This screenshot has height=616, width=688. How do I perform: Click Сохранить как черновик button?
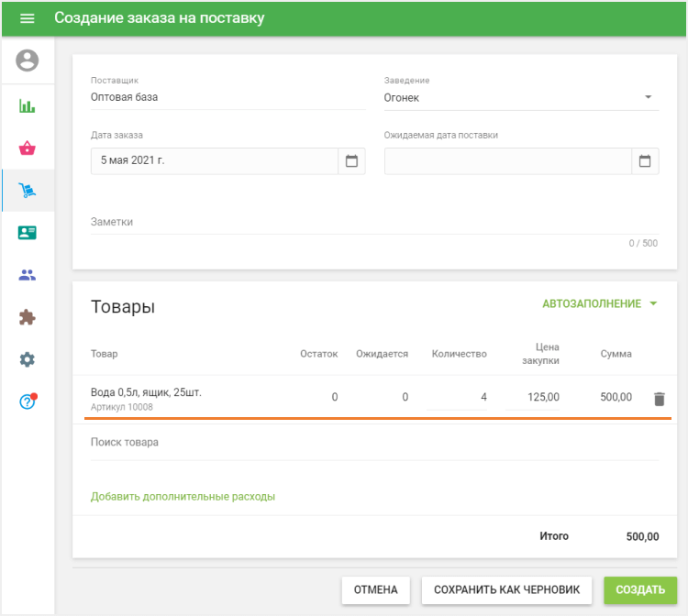pos(506,590)
